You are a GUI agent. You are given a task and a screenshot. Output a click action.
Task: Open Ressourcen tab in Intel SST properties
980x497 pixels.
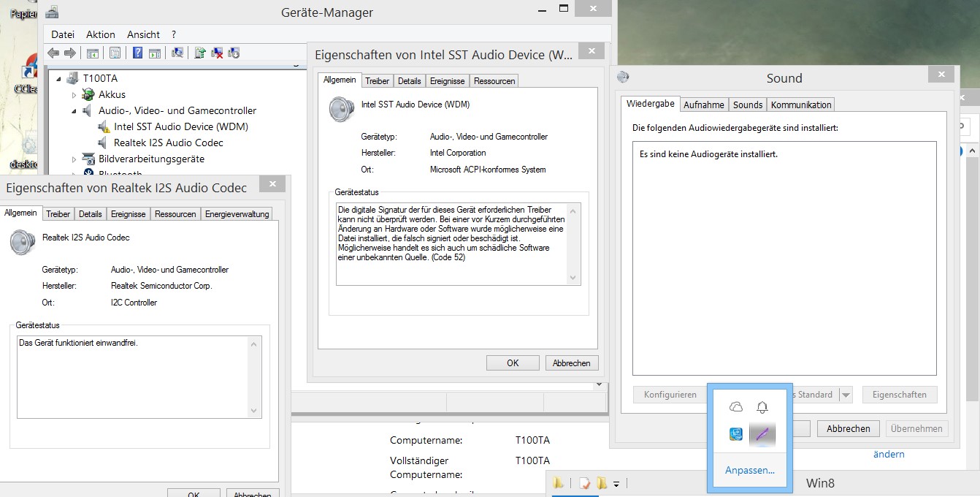494,81
